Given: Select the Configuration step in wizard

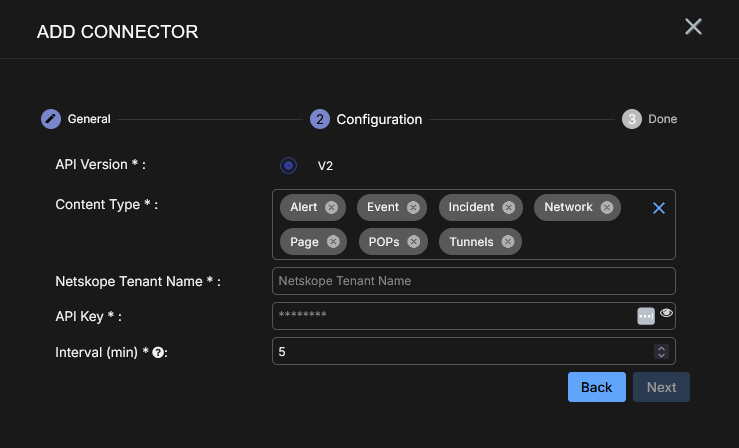Looking at the screenshot, I should [320, 119].
